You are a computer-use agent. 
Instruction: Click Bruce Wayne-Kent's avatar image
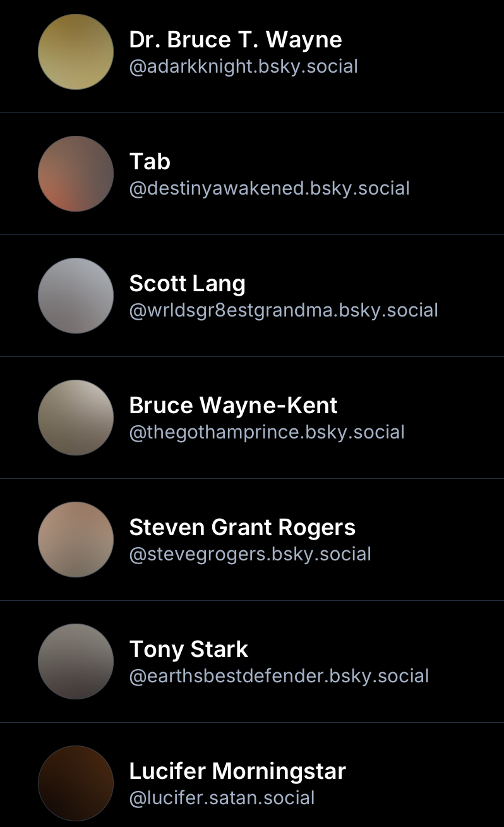point(76,418)
